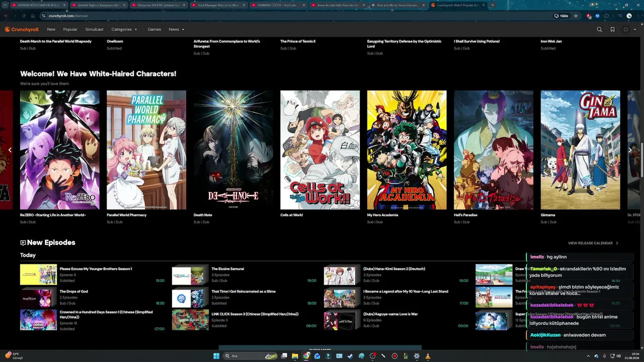The width and height of the screenshot is (644, 362).
Task: Reload the page in the browser
Action: click(x=24, y=16)
